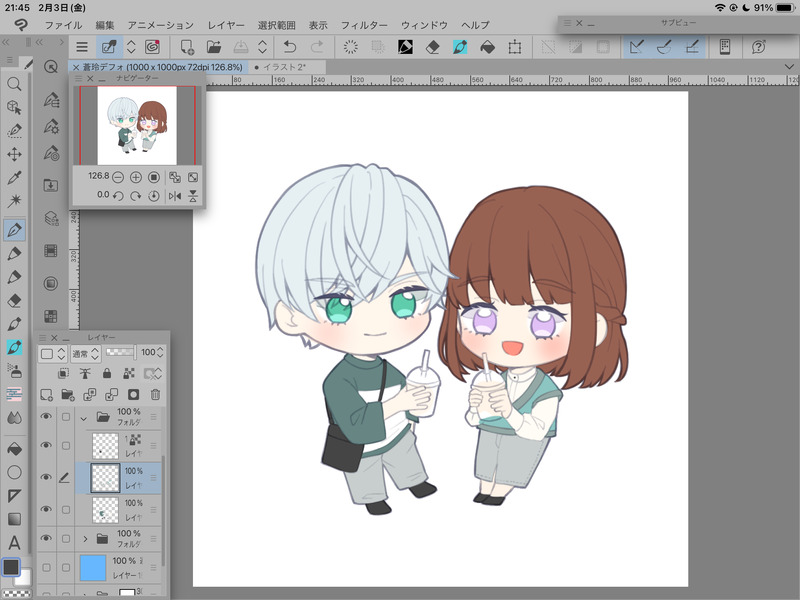Image resolution: width=800 pixels, height=600 pixels.
Task: Create new raster layer in Layer panel
Action: pos(46,394)
